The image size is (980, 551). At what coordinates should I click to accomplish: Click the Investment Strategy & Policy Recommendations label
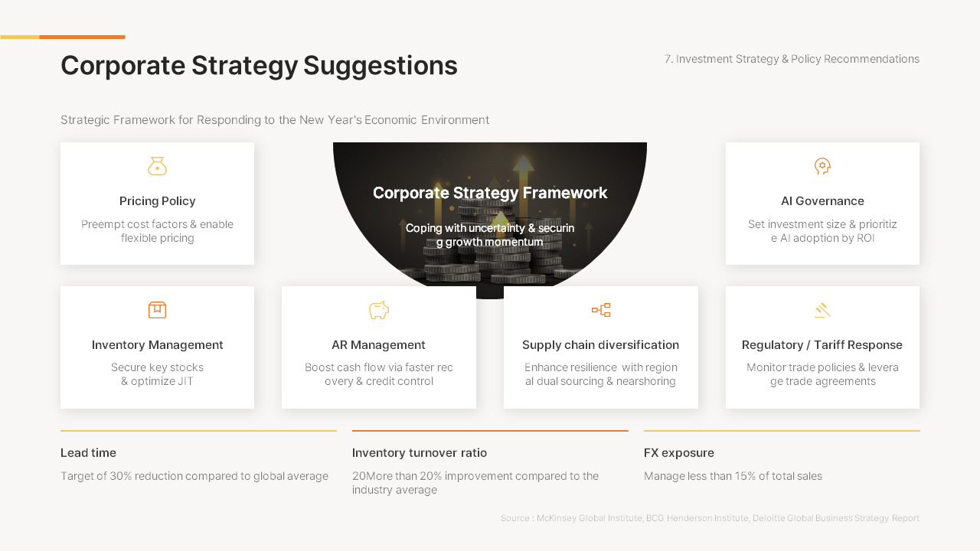[x=792, y=59]
